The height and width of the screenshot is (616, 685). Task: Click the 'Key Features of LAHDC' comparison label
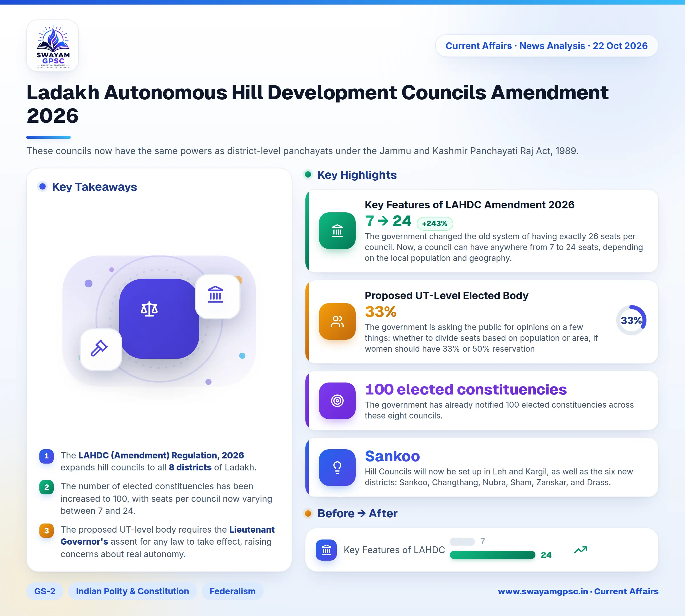click(x=394, y=550)
